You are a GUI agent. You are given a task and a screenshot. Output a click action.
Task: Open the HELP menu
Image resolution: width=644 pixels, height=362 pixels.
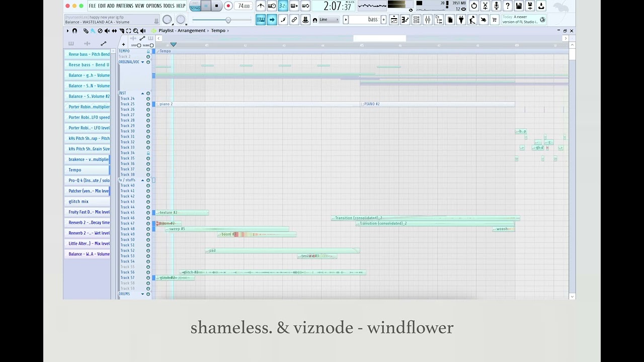tap(181, 6)
